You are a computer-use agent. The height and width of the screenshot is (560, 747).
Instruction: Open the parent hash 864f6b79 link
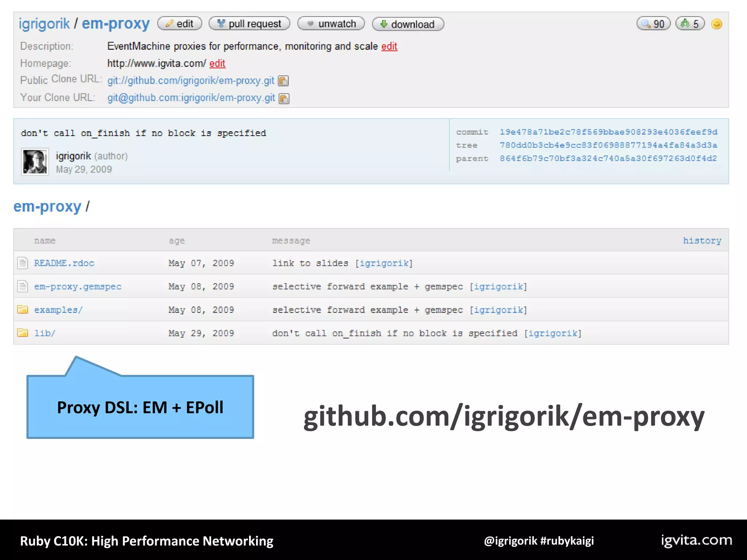click(x=608, y=158)
